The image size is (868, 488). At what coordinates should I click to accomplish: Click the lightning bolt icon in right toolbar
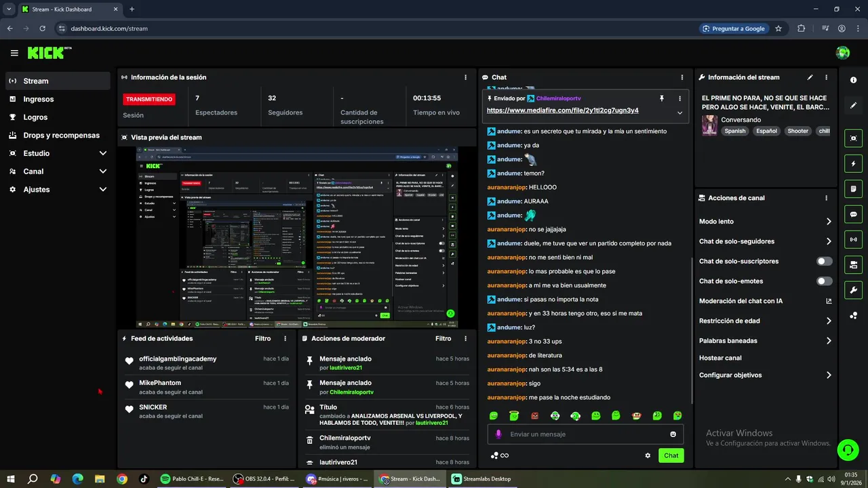pyautogui.click(x=853, y=163)
